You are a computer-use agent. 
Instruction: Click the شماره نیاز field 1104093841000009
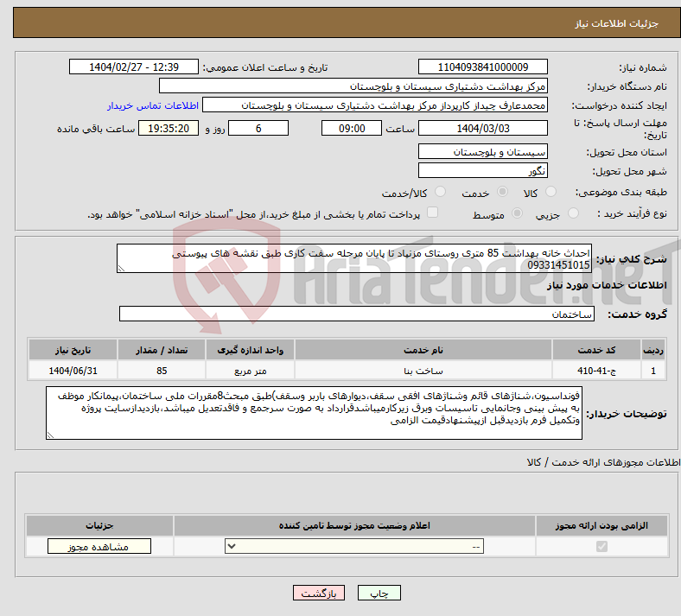pyautogui.click(x=482, y=67)
